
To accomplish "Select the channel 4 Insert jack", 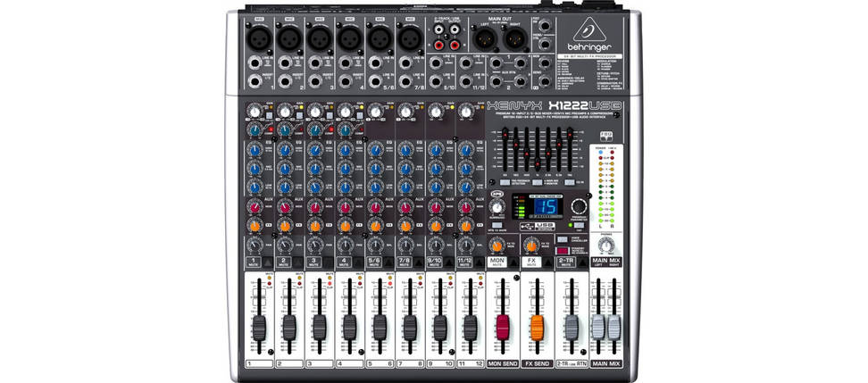I will click(x=345, y=82).
